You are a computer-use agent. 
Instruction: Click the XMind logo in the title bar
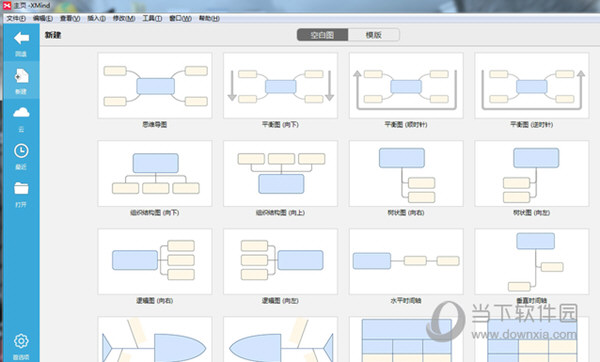(x=7, y=5)
